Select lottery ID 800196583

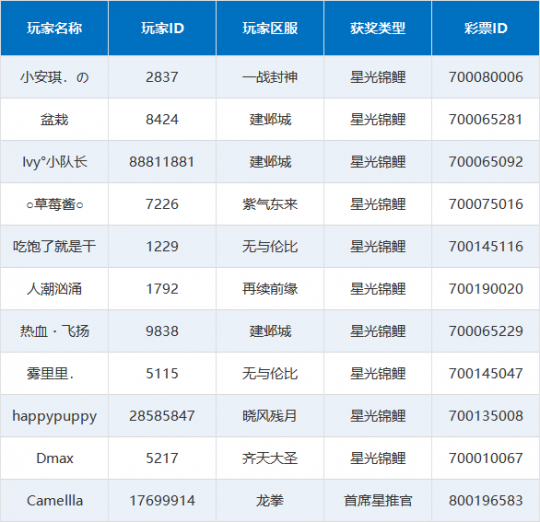coord(486,501)
